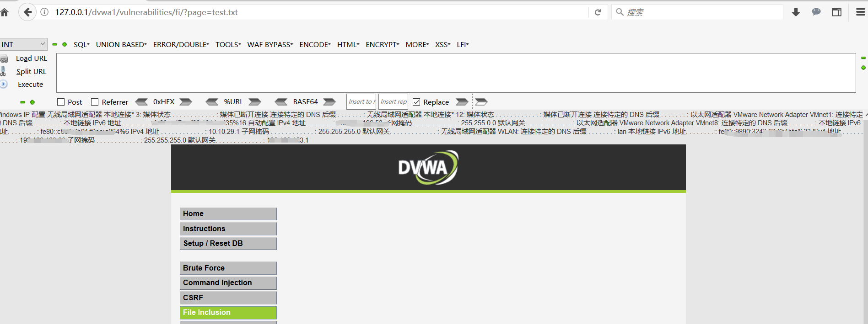Shrink textarea with green minus at right edge
The image size is (868, 324).
[x=863, y=58]
